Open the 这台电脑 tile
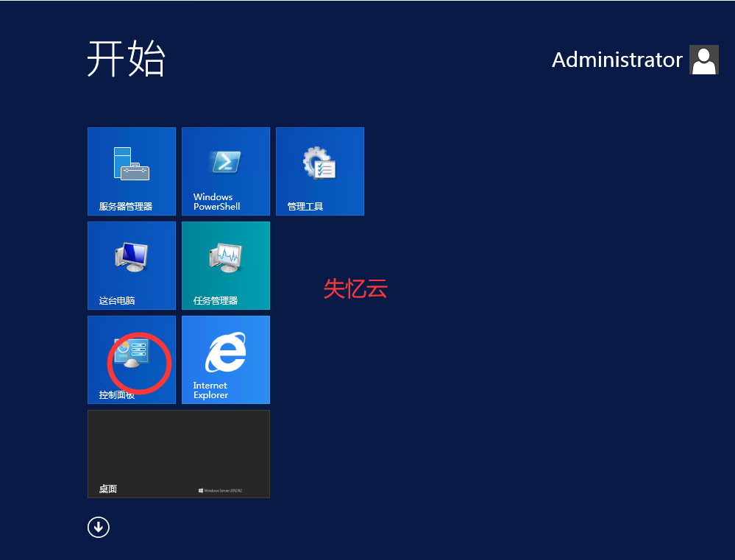The image size is (735, 560). tap(132, 266)
